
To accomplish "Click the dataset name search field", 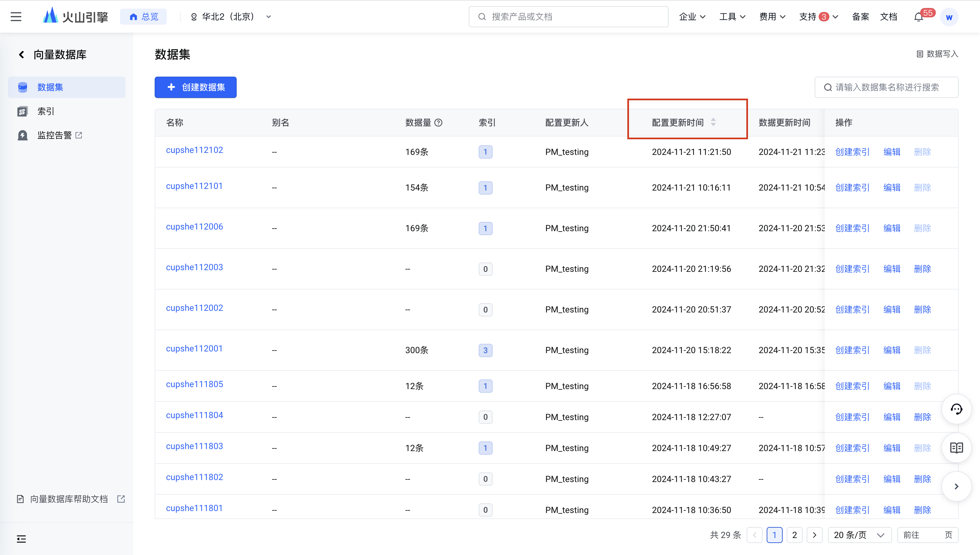I will (x=886, y=87).
